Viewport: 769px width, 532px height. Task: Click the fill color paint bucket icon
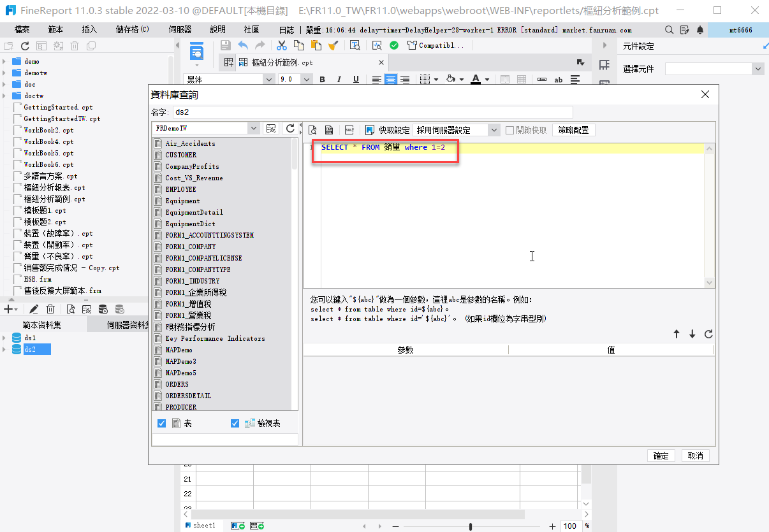(x=450, y=80)
